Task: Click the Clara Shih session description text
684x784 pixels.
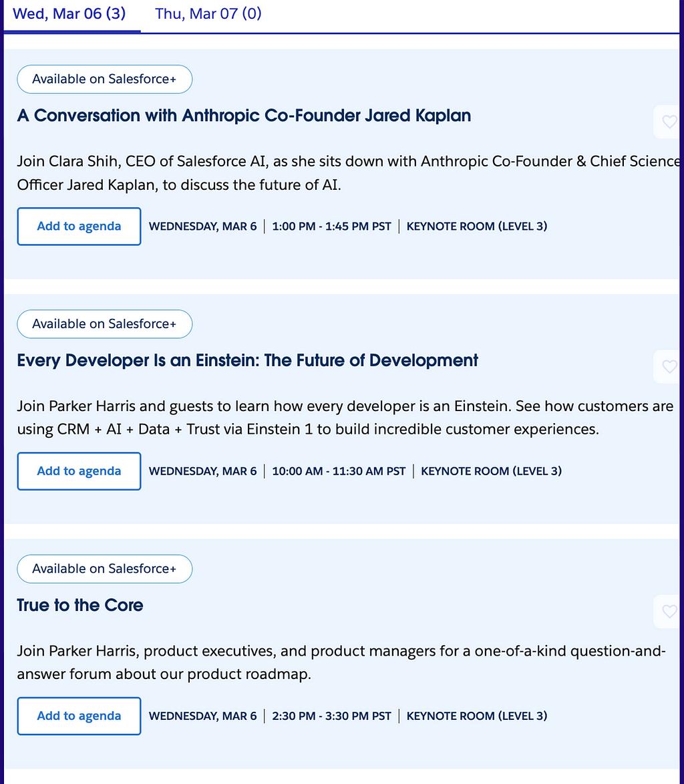Action: (334, 173)
